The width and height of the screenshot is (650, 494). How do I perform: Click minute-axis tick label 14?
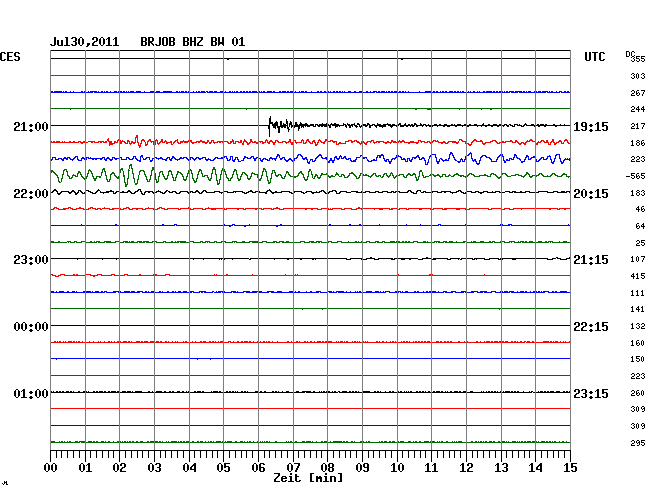(x=535, y=468)
